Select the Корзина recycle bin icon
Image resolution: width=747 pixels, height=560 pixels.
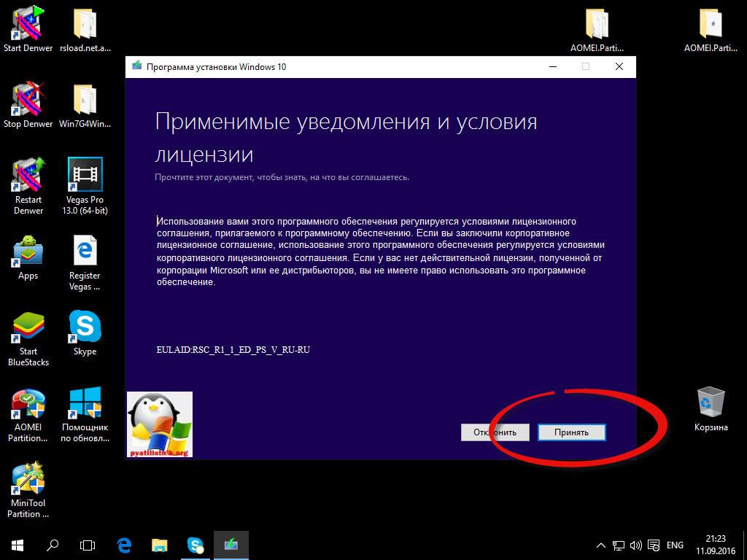click(711, 409)
